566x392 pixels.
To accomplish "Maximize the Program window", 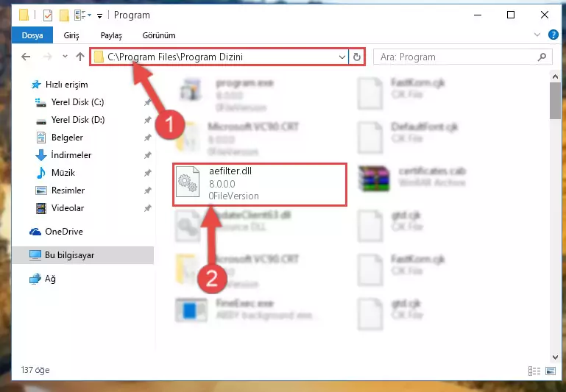I will (x=510, y=15).
